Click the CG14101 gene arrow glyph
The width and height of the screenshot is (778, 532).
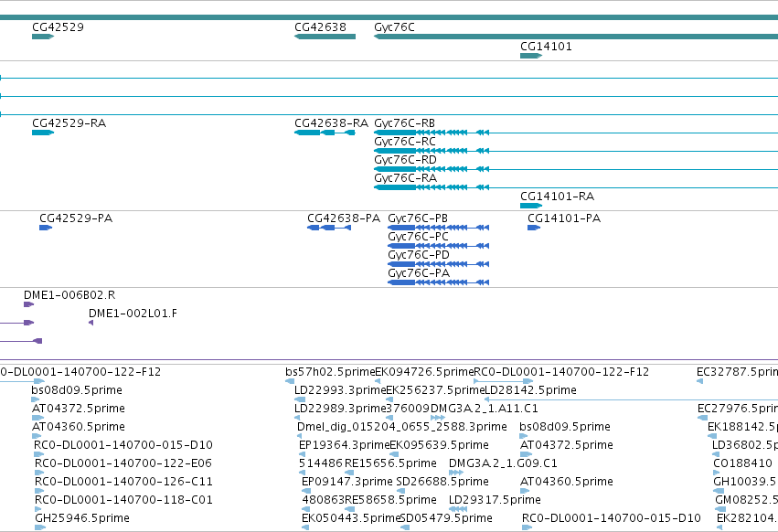pos(531,56)
